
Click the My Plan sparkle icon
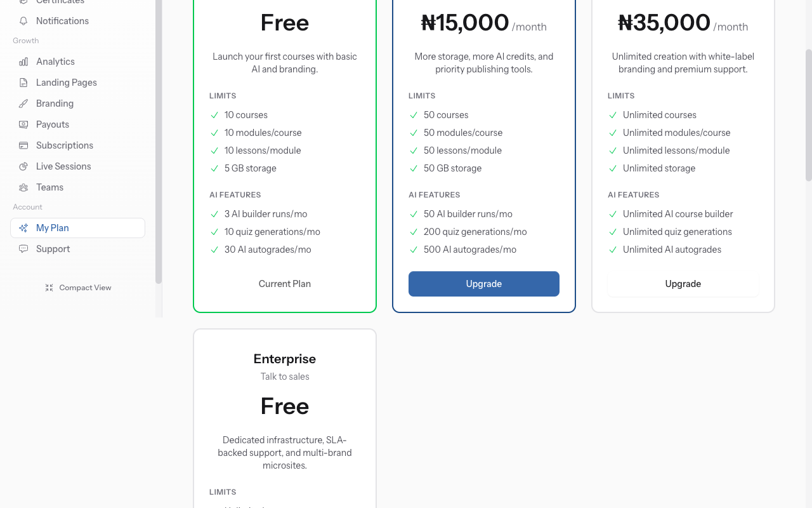[x=23, y=227]
